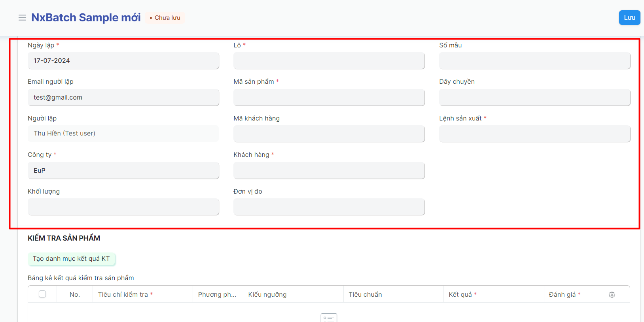Enter the Khối lượng field
Image resolution: width=644 pixels, height=322 pixels.
(x=123, y=207)
